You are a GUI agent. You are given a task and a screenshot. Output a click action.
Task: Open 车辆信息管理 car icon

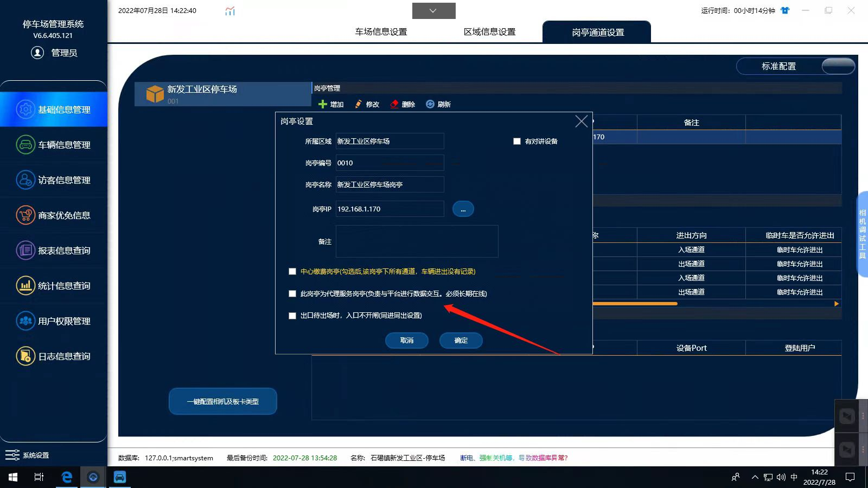[x=25, y=145]
